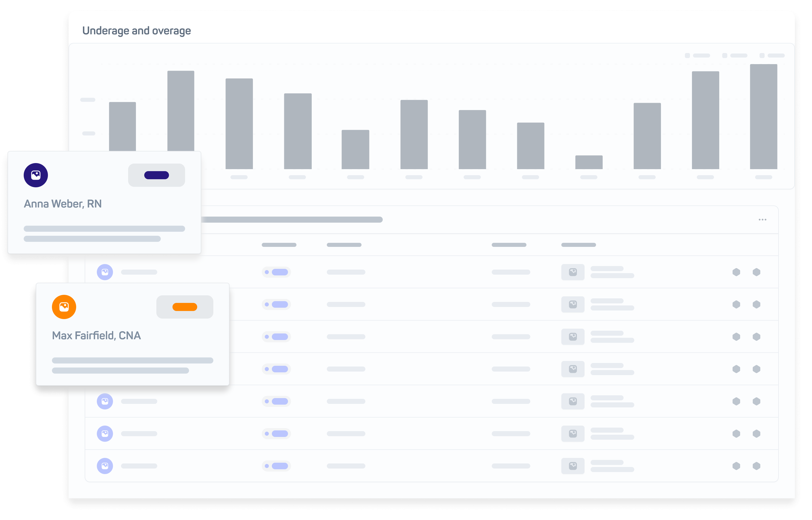This screenshot has height=520, width=812.
Task: Click Anna Weber's dark purple avatar icon
Action: [x=36, y=175]
